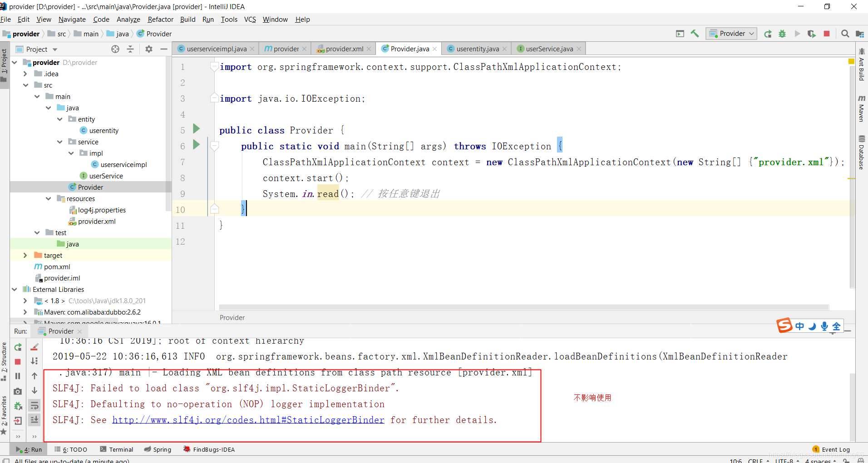868x463 pixels.
Task: Click the locate/scroll from source target icon
Action: (115, 49)
